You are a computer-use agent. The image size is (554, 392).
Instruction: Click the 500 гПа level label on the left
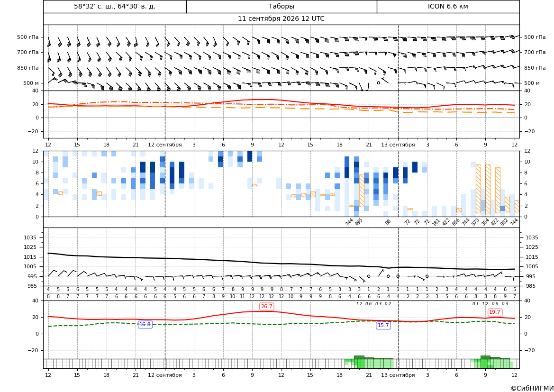(28, 37)
